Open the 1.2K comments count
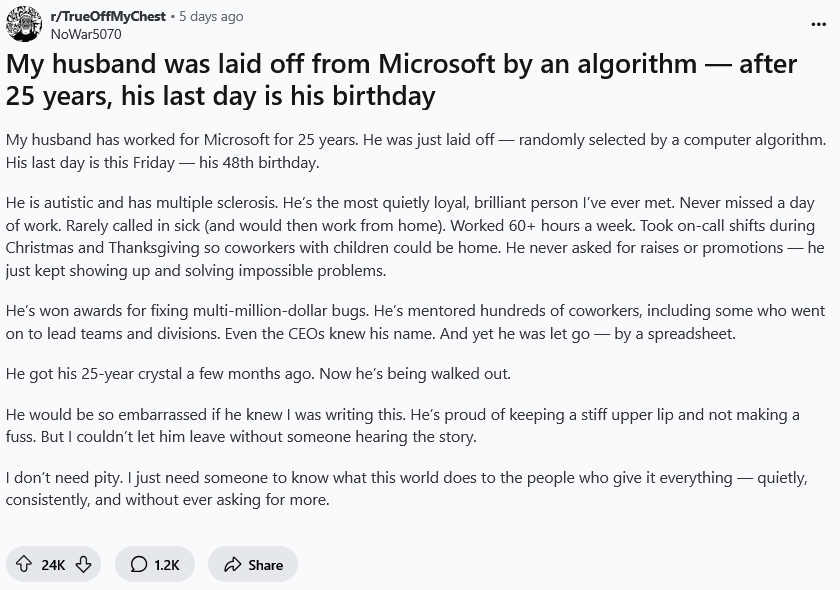Viewport: 840px width, 590px height. (167, 565)
